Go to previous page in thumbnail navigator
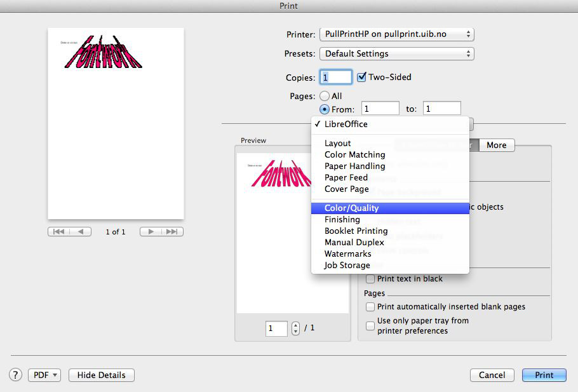 [x=81, y=232]
